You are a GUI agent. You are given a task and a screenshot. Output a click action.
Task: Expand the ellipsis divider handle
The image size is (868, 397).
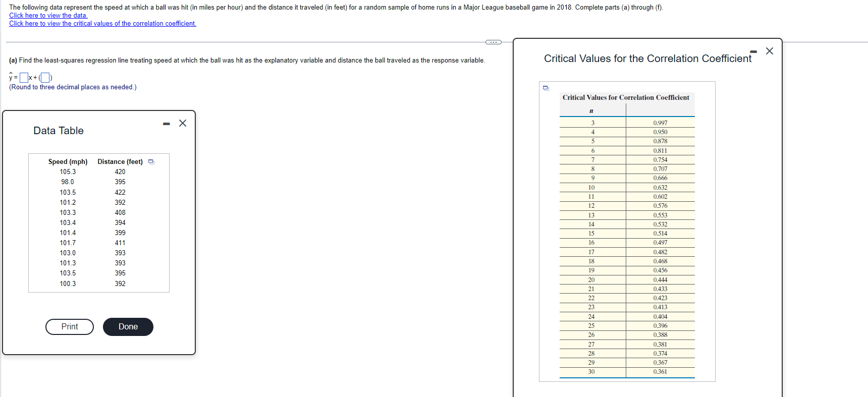(493, 42)
